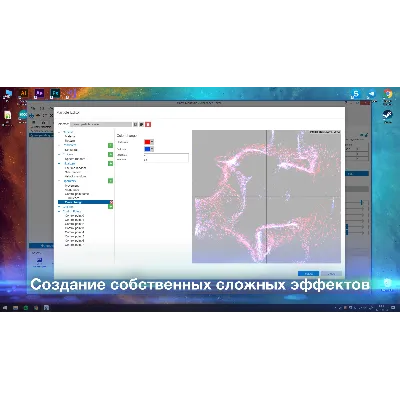Launch Telegram from the desktop icons
The width and height of the screenshot is (400, 400).
pos(371,95)
